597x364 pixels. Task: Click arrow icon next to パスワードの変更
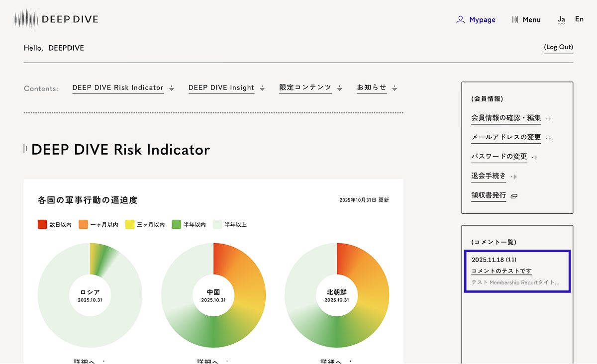click(535, 157)
